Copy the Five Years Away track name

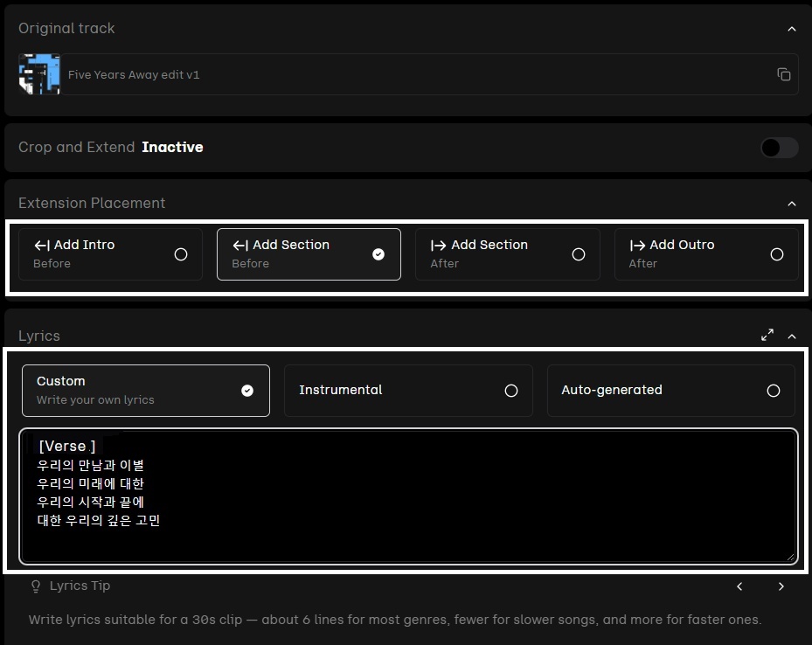[x=783, y=74]
